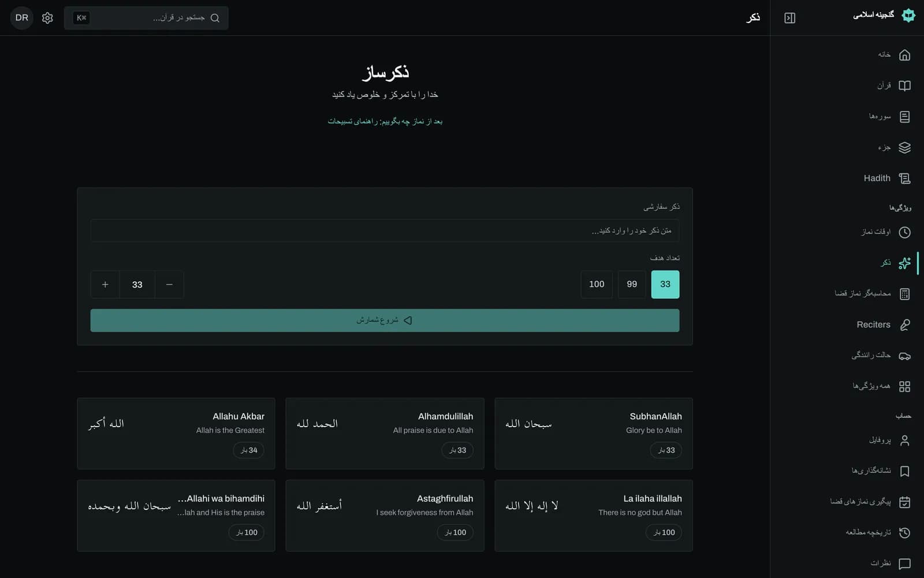
Task: Select target count 99
Action: pos(632,284)
